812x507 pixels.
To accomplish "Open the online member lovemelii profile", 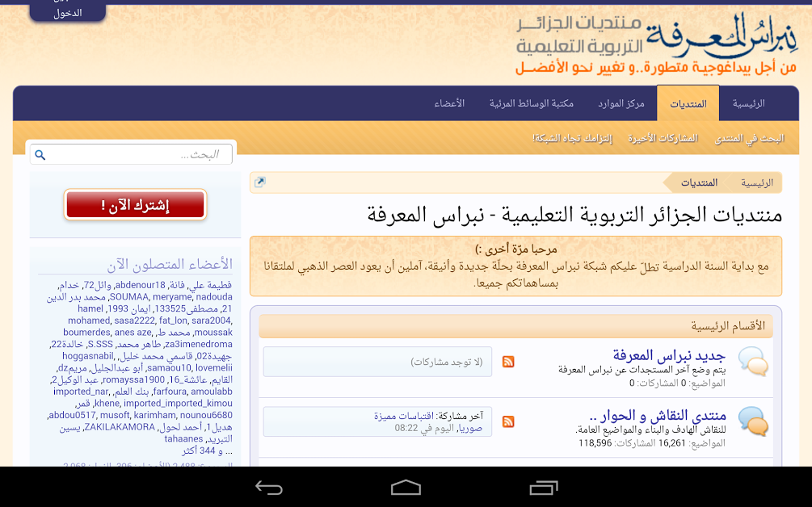I will coord(214,368).
